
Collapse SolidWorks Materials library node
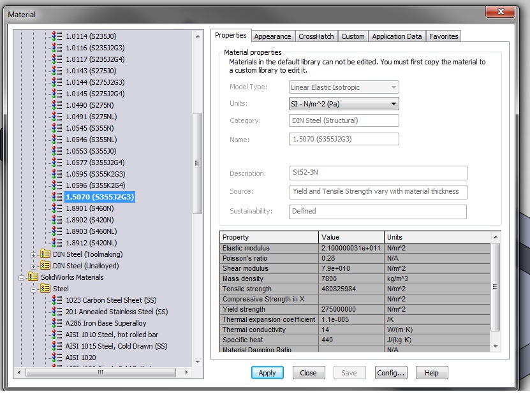click(21, 278)
